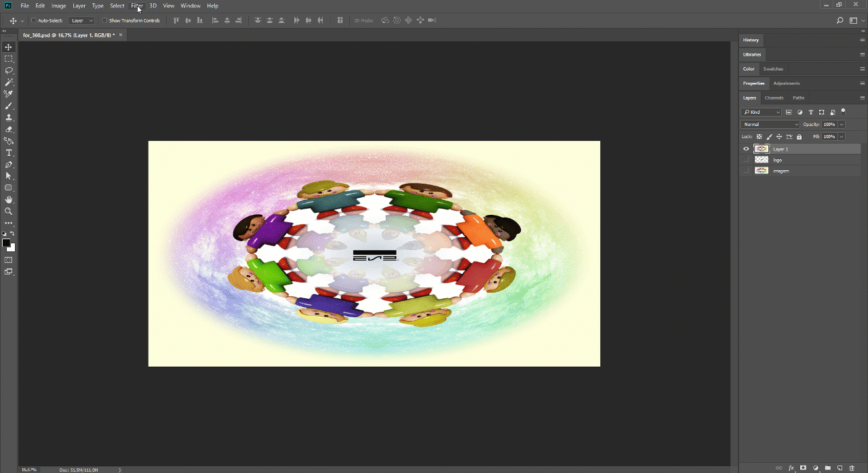Select the Path Selection tool
The image size is (868, 473).
[x=9, y=176]
